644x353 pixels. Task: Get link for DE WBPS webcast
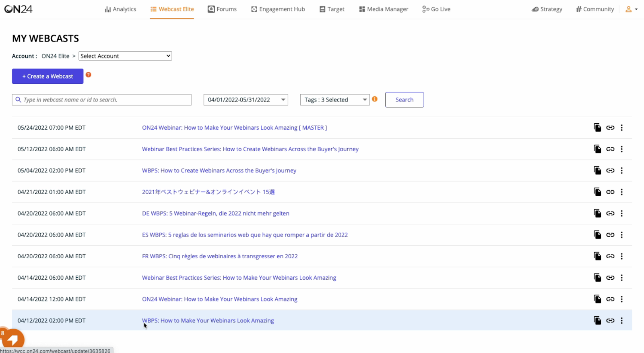[610, 213]
